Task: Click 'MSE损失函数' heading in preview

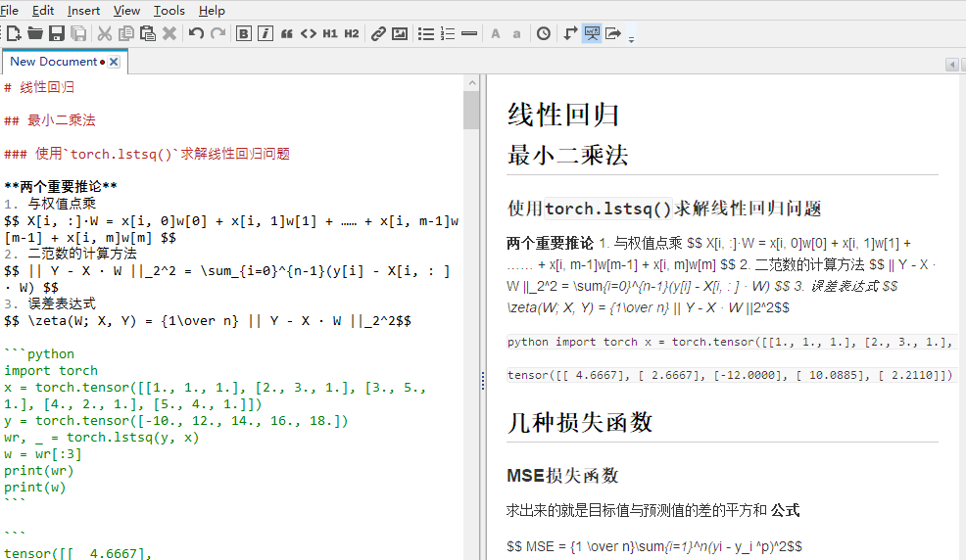Action: coord(562,475)
